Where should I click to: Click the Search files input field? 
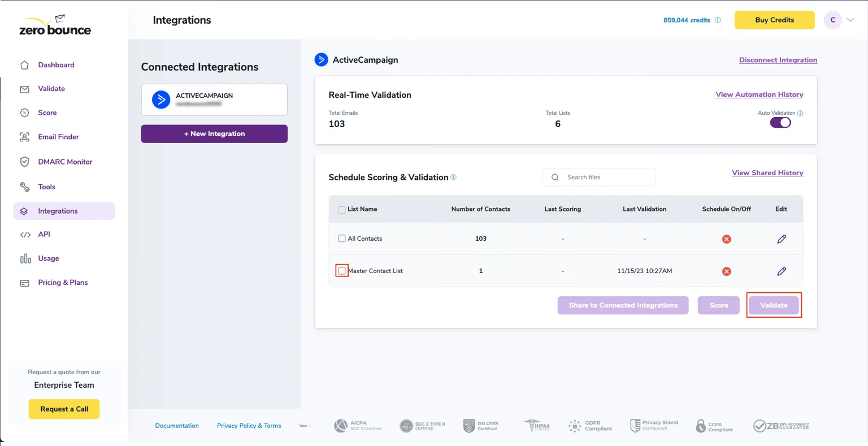pos(599,177)
